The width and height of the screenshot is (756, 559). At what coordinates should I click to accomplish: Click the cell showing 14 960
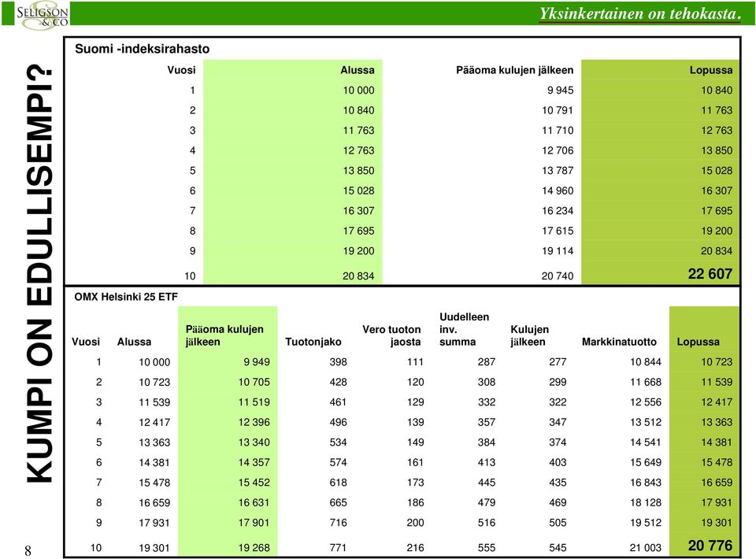point(558,191)
